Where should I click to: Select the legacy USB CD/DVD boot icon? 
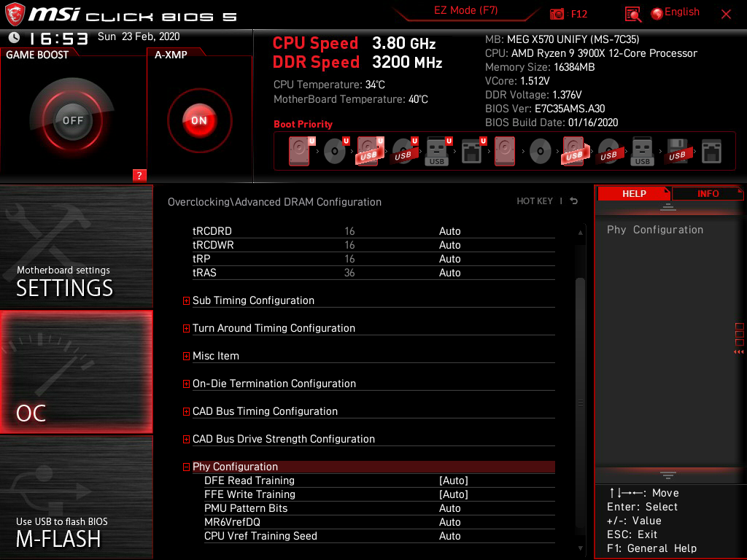610,151
